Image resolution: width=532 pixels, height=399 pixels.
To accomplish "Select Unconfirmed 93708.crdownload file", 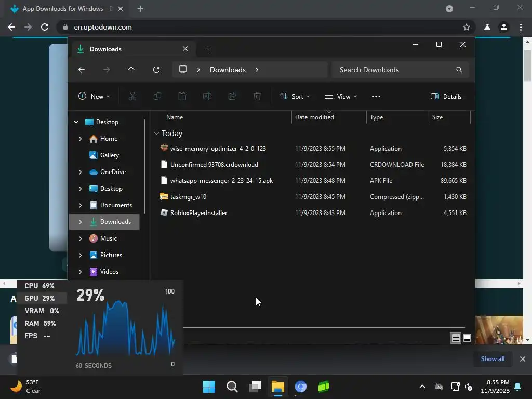I will [x=312, y=165].
